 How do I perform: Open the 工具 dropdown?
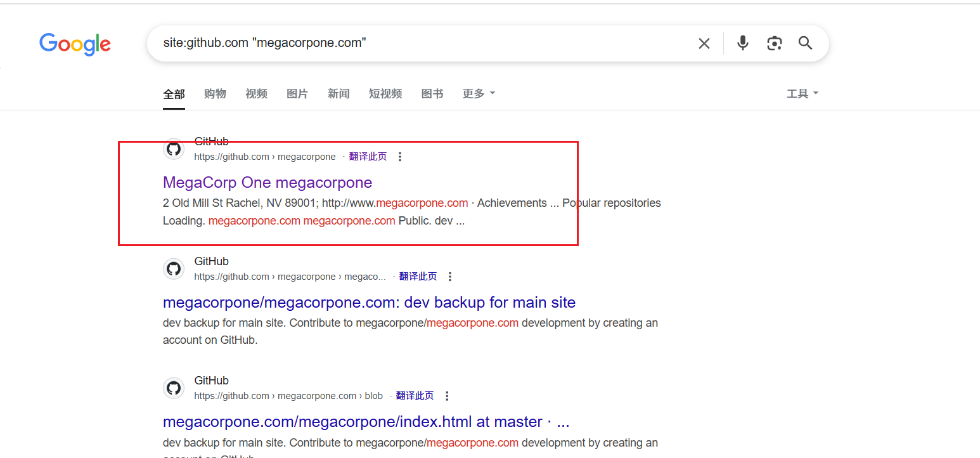pyautogui.click(x=803, y=94)
